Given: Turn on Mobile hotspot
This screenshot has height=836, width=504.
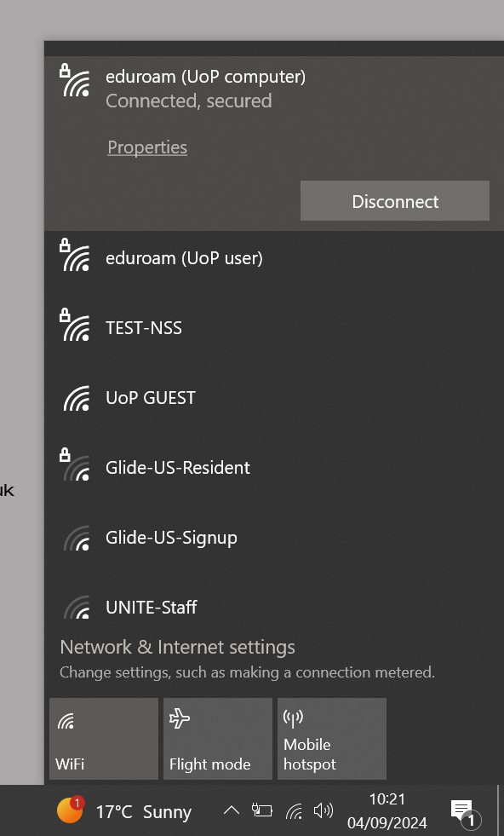Looking at the screenshot, I should (x=331, y=738).
